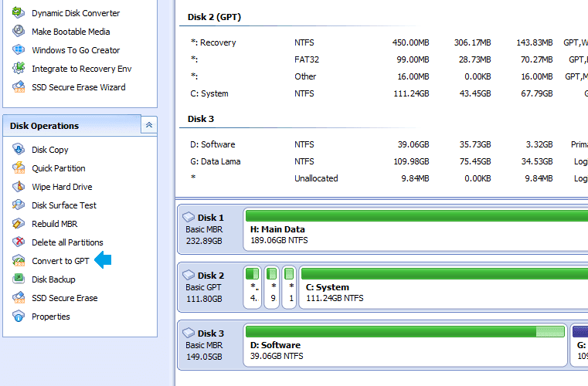Select H: Main Data partition block
The image size is (588, 386).
(x=416, y=229)
